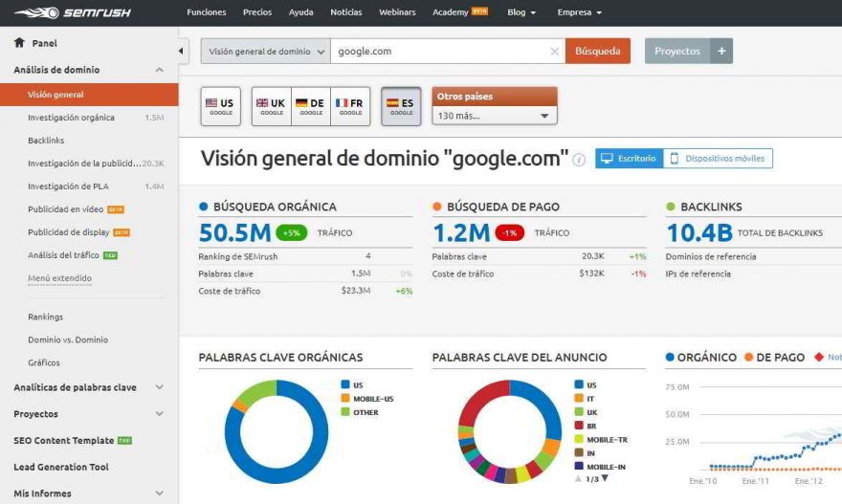
Task: Collapse the left sidebar arrow
Action: pos(183,52)
